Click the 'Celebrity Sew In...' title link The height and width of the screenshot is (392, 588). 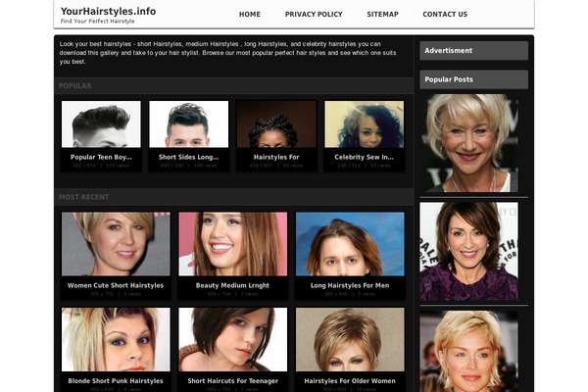click(365, 157)
